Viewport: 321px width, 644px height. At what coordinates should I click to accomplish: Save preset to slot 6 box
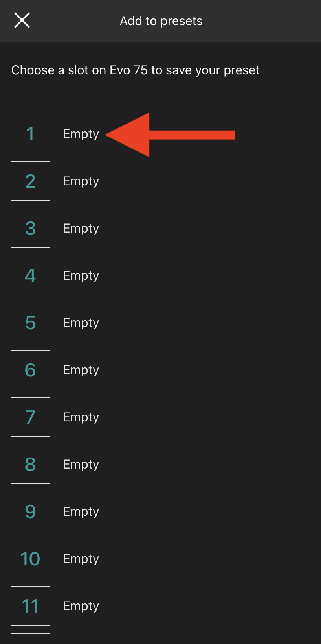[31, 370]
